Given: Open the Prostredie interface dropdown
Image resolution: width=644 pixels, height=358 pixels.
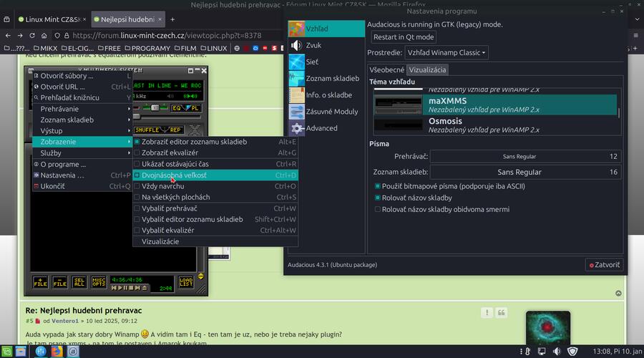Looking at the screenshot, I should (x=447, y=53).
